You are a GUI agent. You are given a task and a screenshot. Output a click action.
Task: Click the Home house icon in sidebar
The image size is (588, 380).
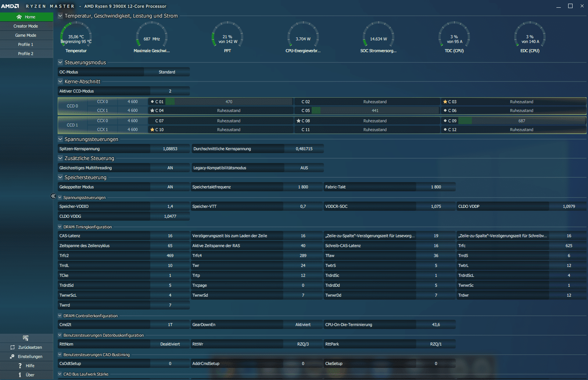pyautogui.click(x=19, y=17)
